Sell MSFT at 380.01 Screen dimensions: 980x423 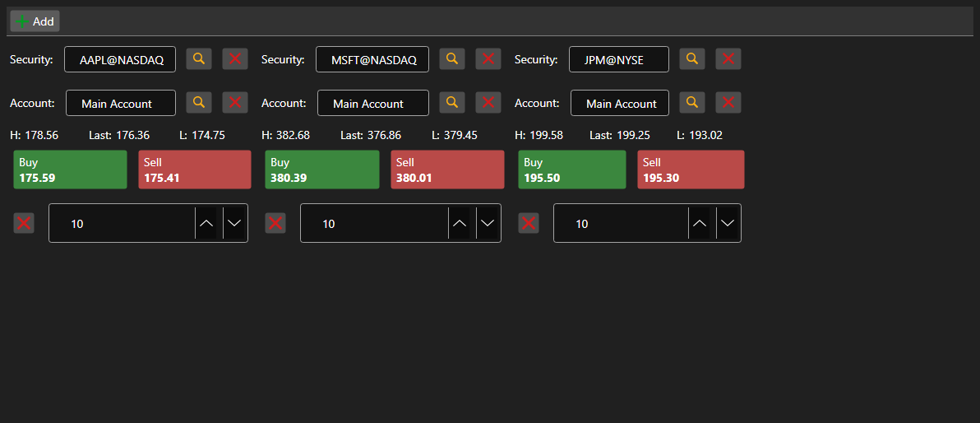click(x=447, y=170)
